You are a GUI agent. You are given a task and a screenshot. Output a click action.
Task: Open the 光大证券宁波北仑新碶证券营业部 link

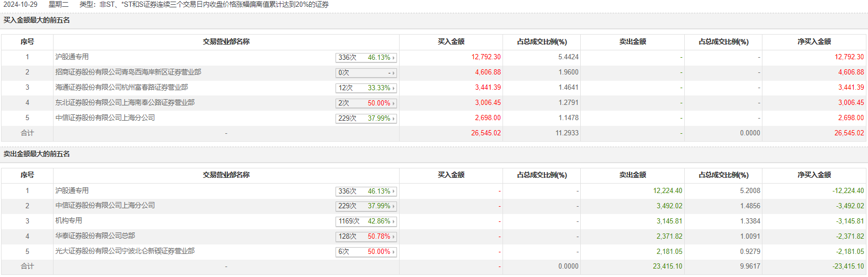click(125, 251)
